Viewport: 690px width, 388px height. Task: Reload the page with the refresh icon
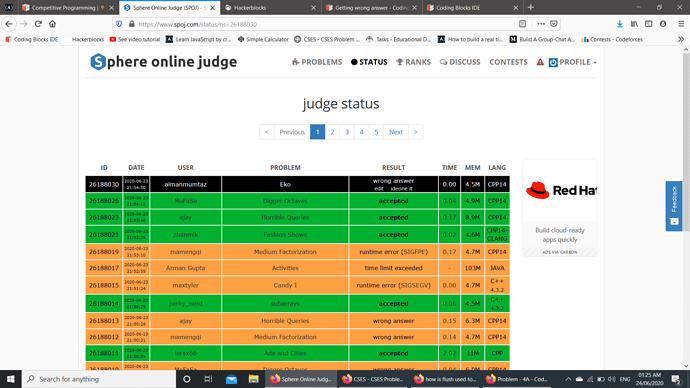click(38, 24)
